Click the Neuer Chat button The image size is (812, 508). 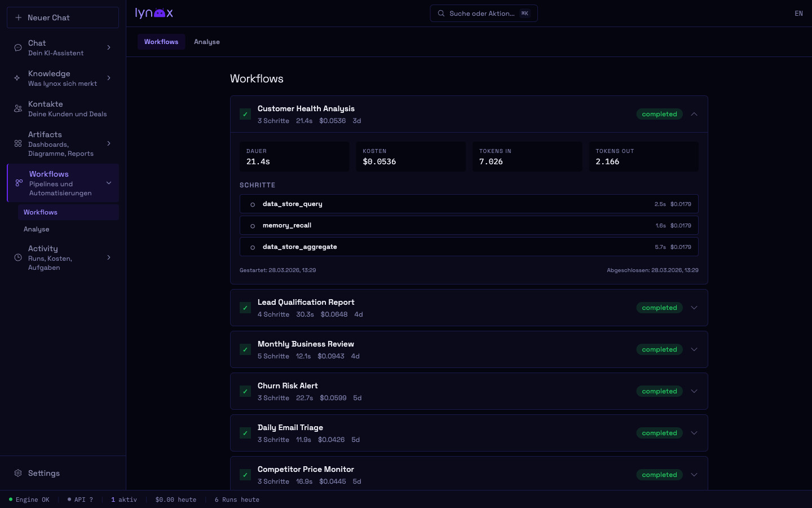coord(63,17)
